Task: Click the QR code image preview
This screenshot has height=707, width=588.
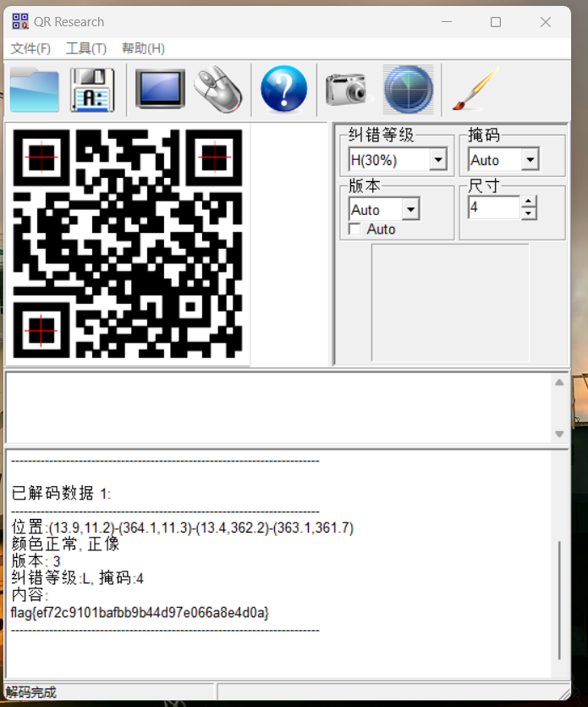Action: pyautogui.click(x=128, y=244)
